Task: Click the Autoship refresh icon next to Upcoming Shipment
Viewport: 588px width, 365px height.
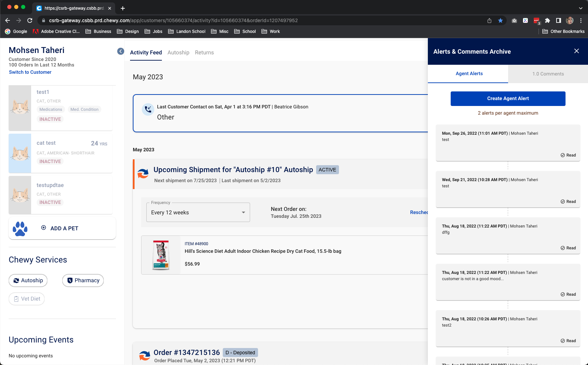Action: coord(143,173)
